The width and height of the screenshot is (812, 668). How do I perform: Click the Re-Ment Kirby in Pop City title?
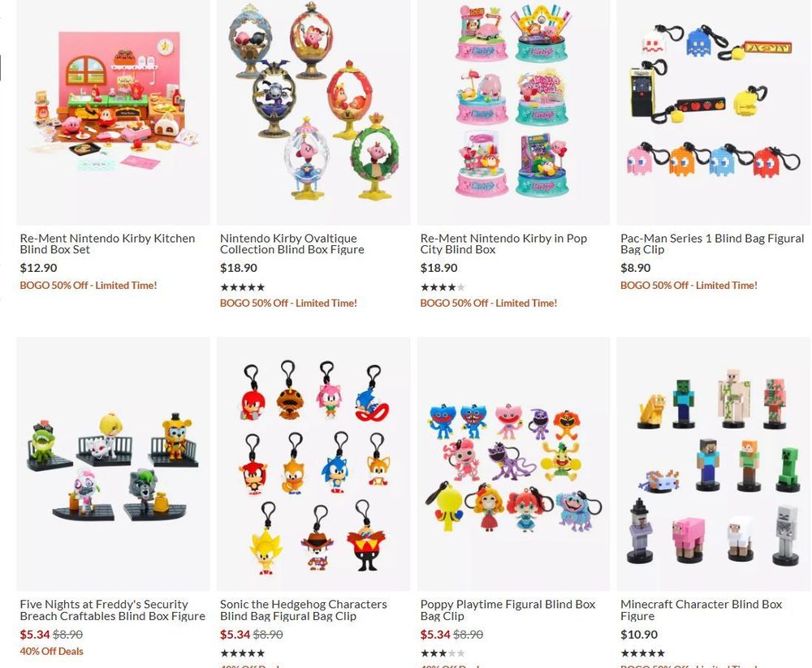503,243
